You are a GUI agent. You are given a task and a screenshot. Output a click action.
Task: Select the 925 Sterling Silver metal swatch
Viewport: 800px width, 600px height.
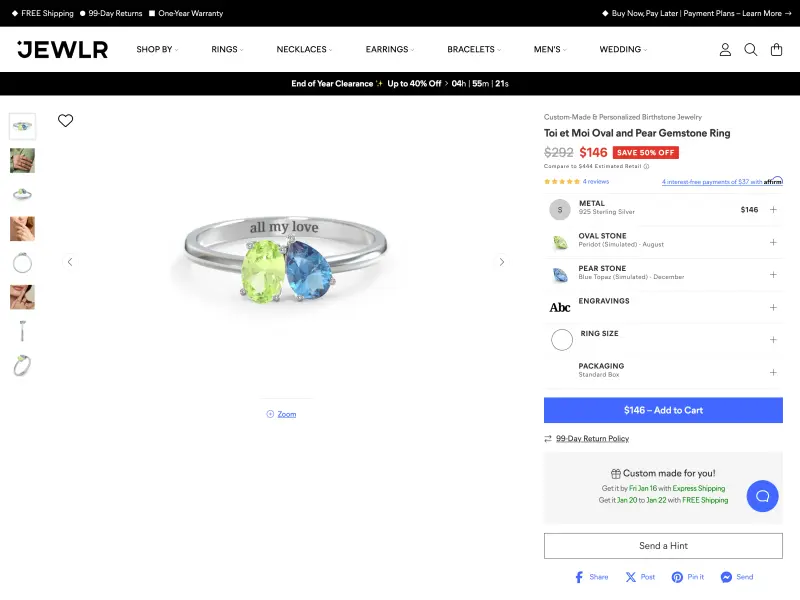560,209
